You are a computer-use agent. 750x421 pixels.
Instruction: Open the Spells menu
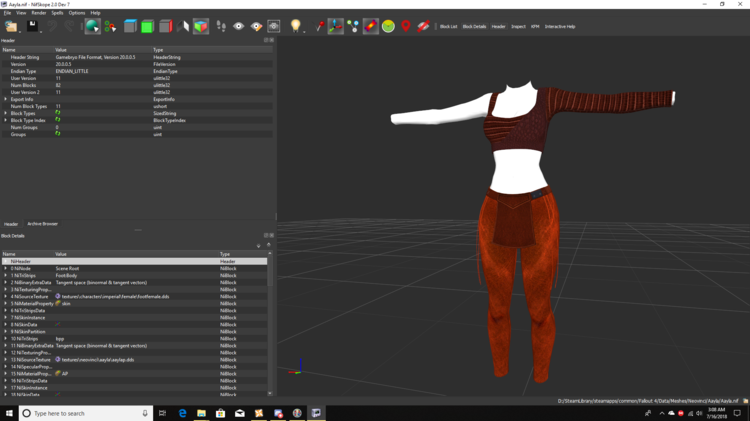57,13
